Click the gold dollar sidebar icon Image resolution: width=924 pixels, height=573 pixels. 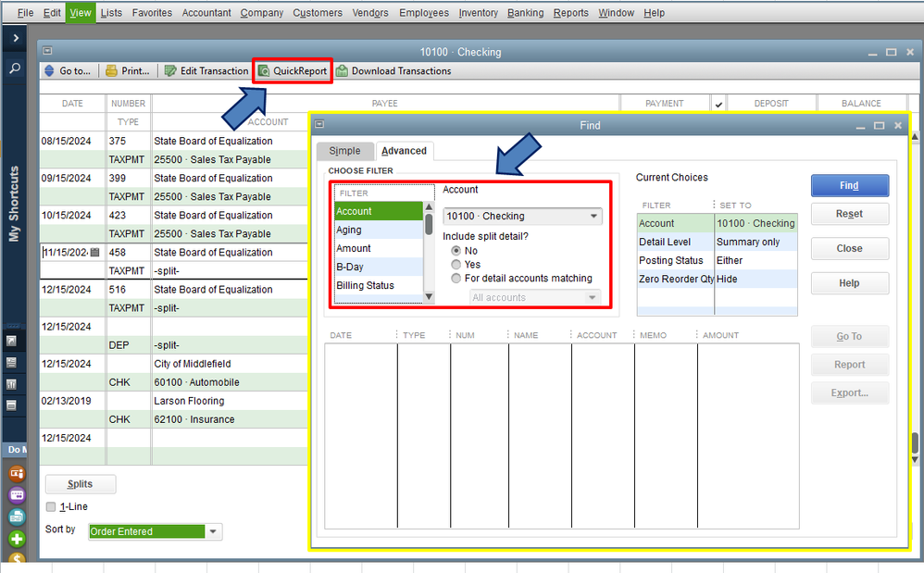[x=17, y=558]
